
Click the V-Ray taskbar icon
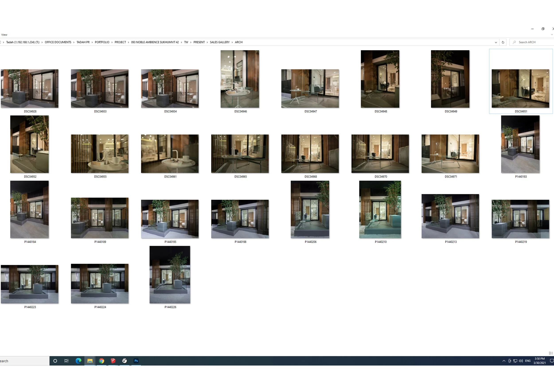tap(125, 361)
